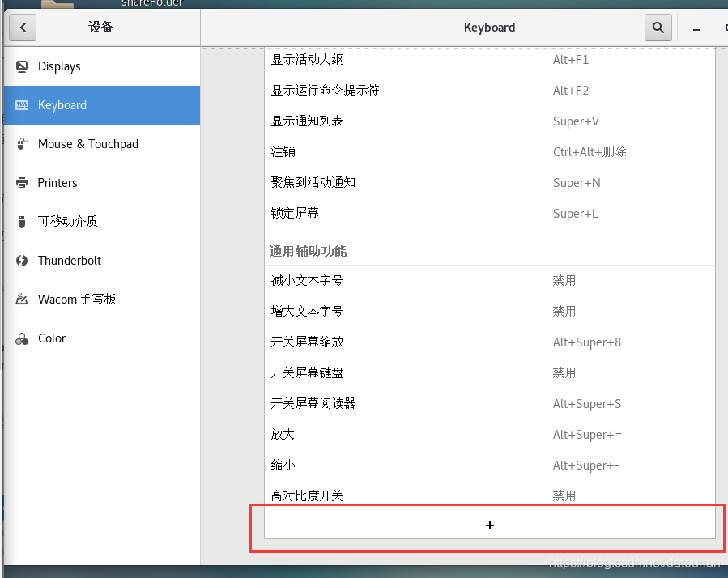Open the Thunderbolt panel
Viewport: 728px width, 578px height.
(102, 261)
